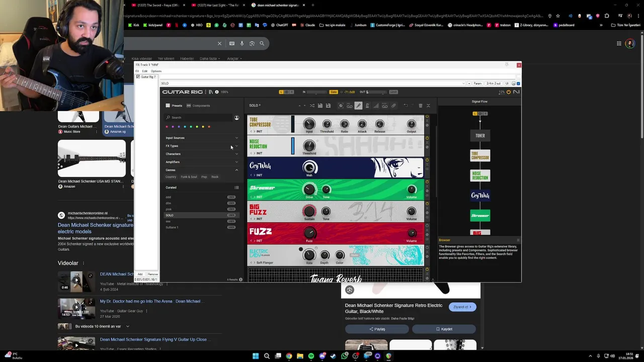This screenshot has width=644, height=362.
Task: Filter presets by Rock genre
Action: click(x=215, y=177)
